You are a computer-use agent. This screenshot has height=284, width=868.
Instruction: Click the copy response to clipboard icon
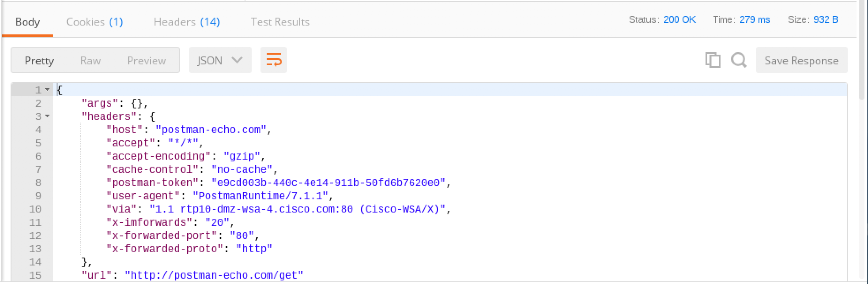click(x=713, y=60)
